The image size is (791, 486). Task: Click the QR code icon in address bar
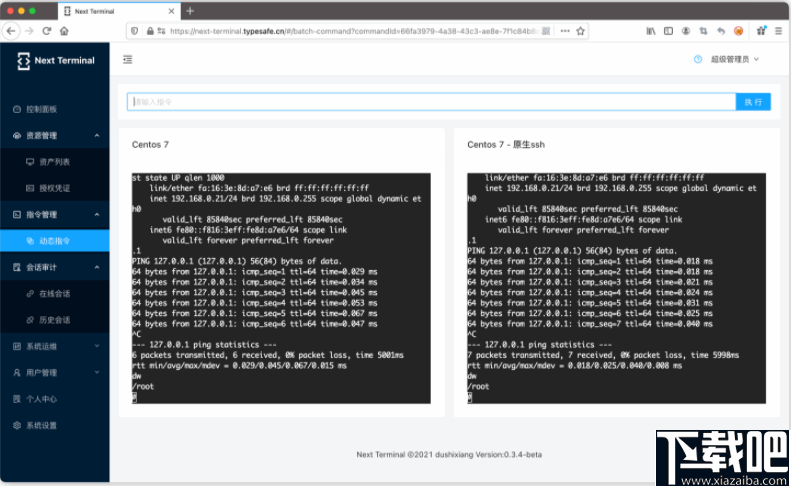(x=546, y=31)
